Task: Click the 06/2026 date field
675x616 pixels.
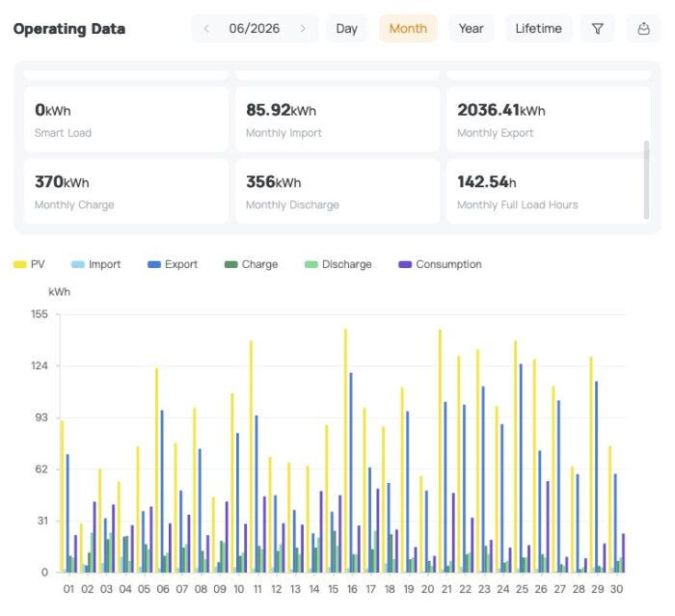Action: click(254, 29)
